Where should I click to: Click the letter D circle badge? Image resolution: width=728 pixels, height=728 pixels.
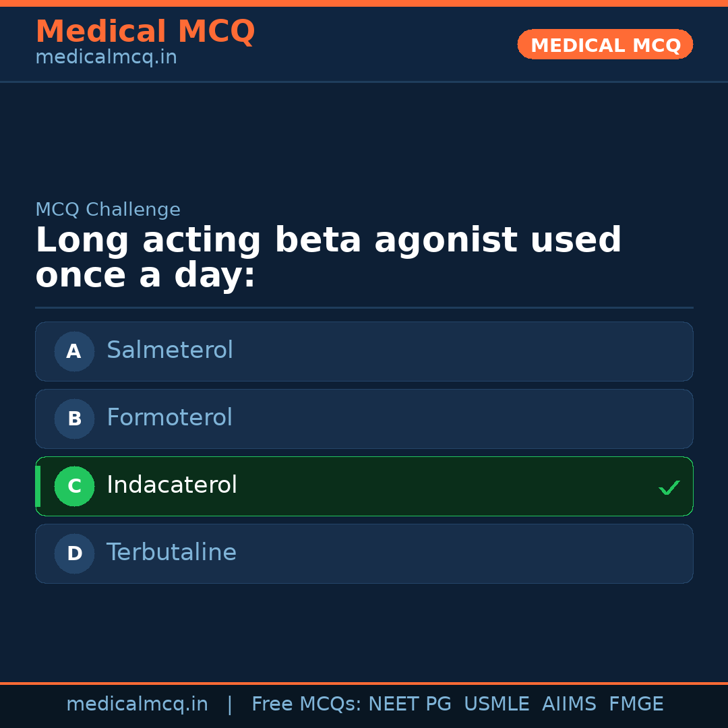click(74, 553)
